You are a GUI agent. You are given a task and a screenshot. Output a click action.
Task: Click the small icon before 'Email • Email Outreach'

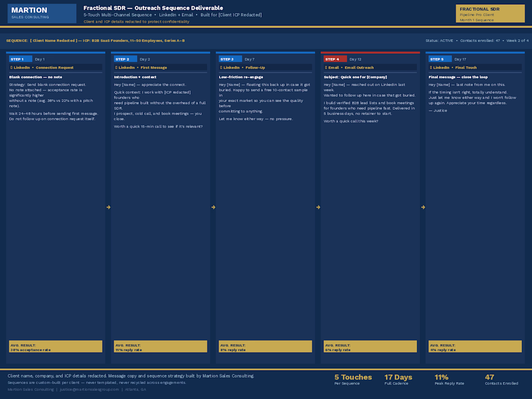(325, 68)
